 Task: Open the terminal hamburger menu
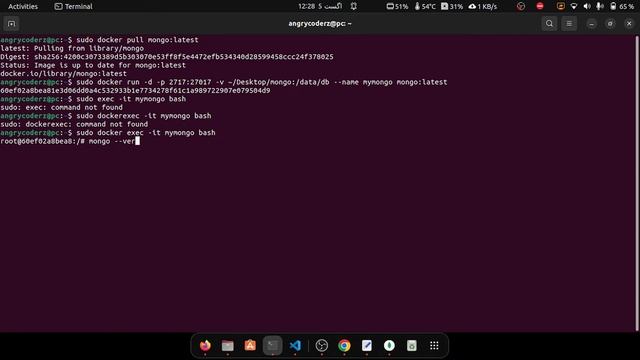(x=569, y=24)
